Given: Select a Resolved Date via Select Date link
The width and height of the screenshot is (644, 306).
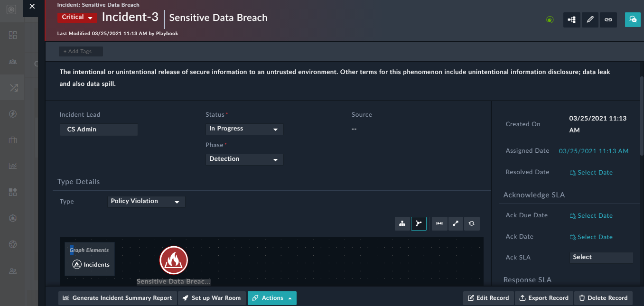Looking at the screenshot, I should click(591, 172).
